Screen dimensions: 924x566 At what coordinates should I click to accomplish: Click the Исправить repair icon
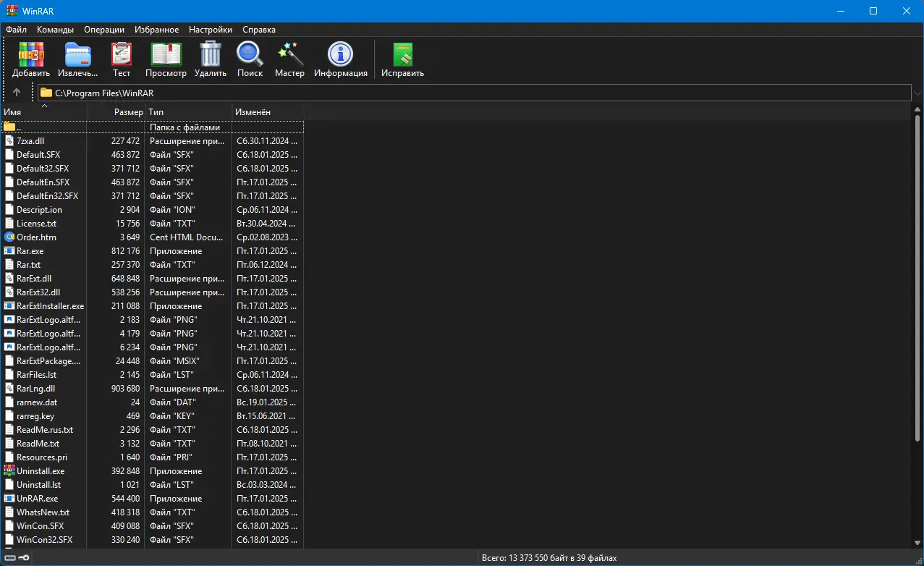(402, 60)
